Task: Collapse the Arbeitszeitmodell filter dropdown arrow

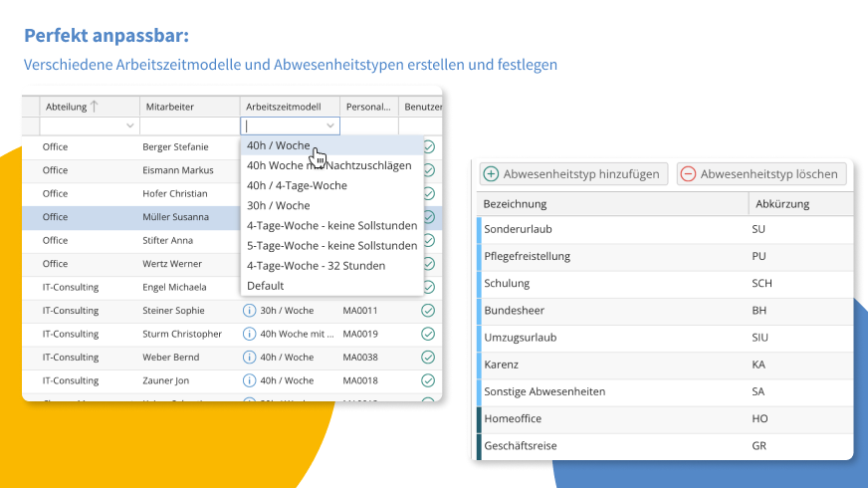Action: click(x=330, y=126)
